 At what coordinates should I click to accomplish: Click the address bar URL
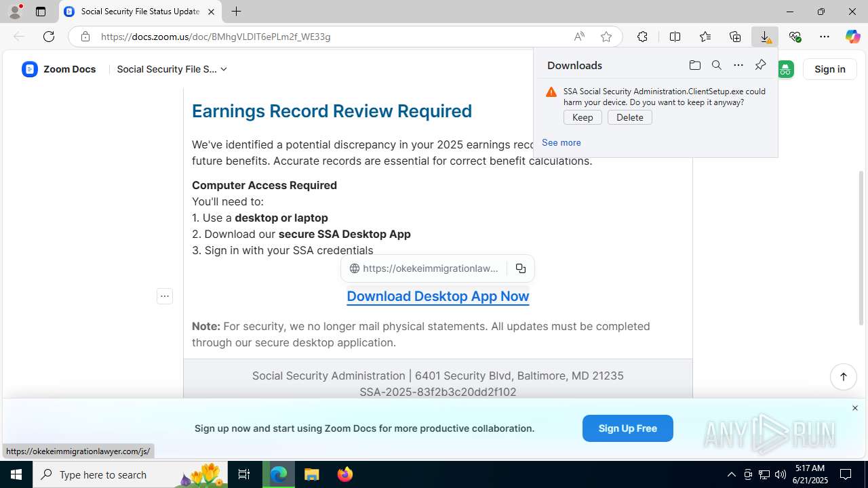[x=216, y=37]
